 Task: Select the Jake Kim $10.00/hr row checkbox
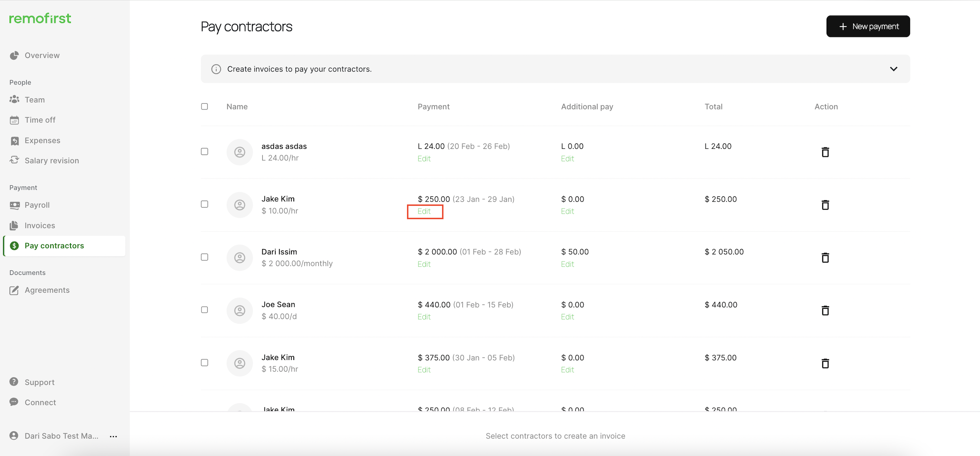tap(205, 204)
